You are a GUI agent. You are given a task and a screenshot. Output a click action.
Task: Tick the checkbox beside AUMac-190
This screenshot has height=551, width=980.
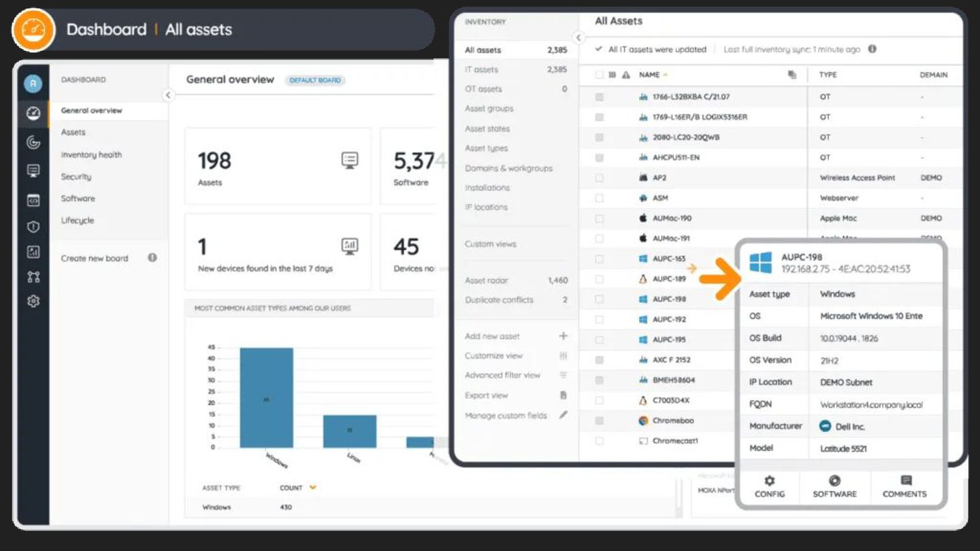coord(599,218)
